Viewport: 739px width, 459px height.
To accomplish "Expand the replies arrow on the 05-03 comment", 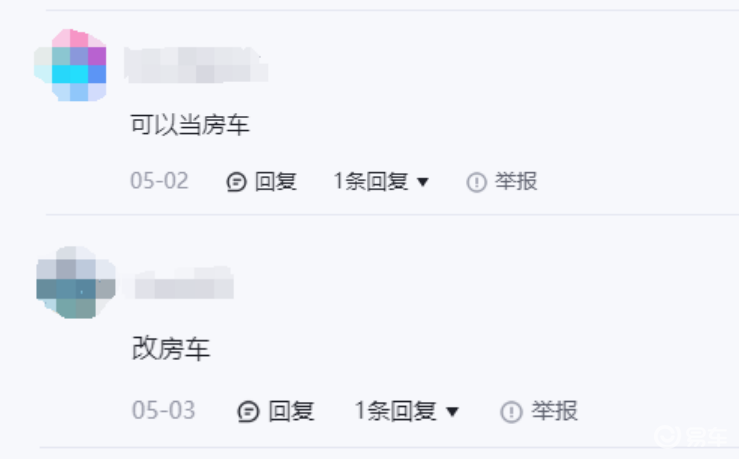I will (452, 412).
